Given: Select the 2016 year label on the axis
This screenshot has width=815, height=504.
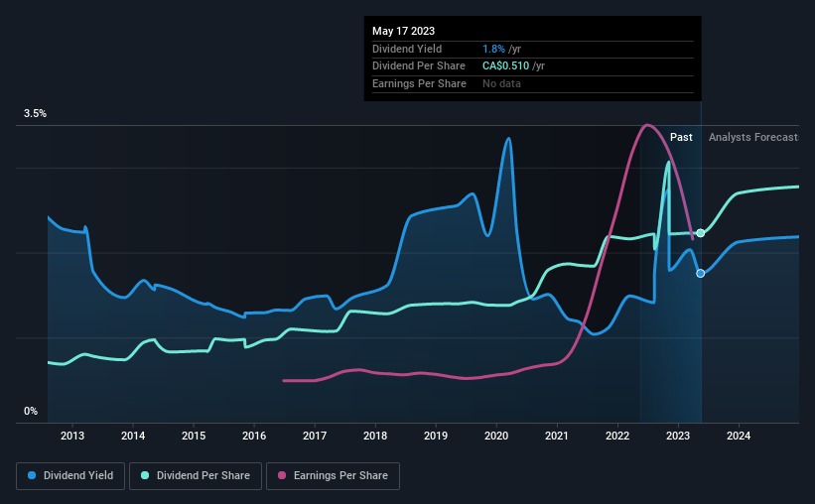Looking at the screenshot, I should coord(254,436).
